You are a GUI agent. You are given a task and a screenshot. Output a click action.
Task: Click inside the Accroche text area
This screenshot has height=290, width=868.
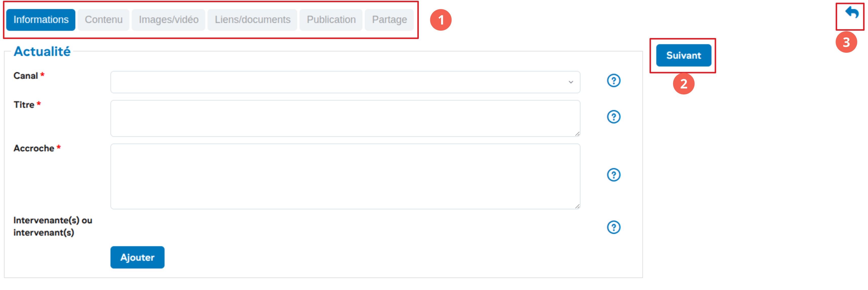[x=345, y=176]
